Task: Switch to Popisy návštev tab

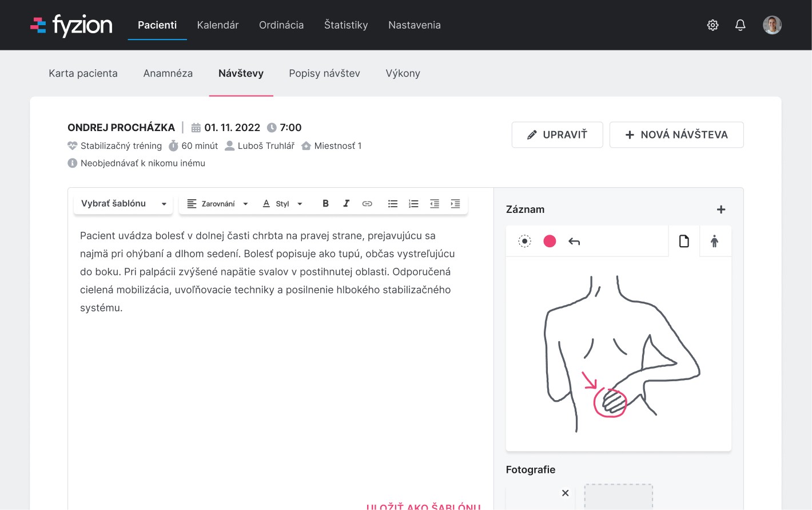Action: point(324,73)
